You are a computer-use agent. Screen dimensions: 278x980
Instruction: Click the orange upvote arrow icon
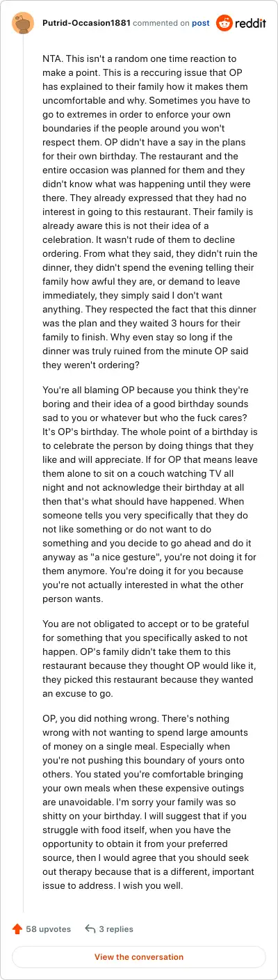[17, 928]
